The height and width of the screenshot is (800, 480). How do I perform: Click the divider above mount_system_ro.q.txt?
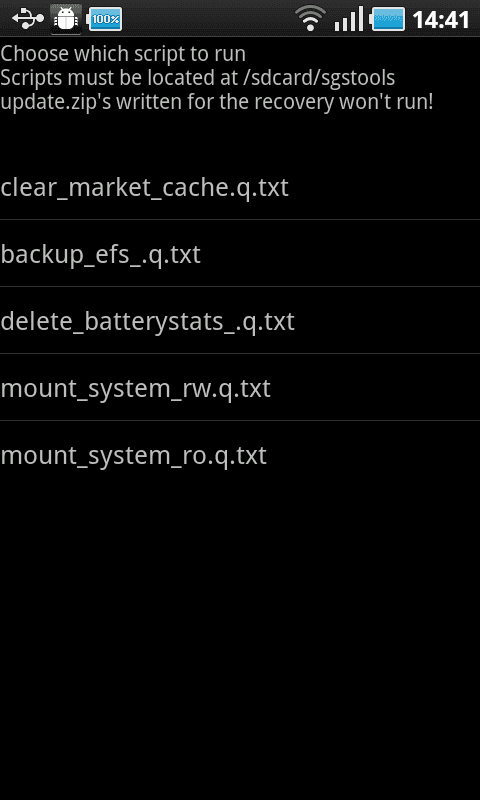pyautogui.click(x=240, y=420)
